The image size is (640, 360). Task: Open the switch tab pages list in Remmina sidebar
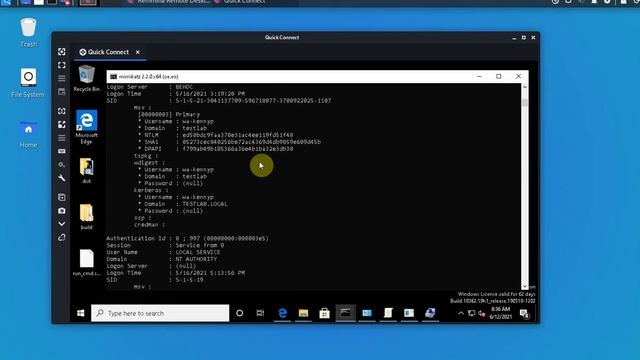(x=62, y=78)
